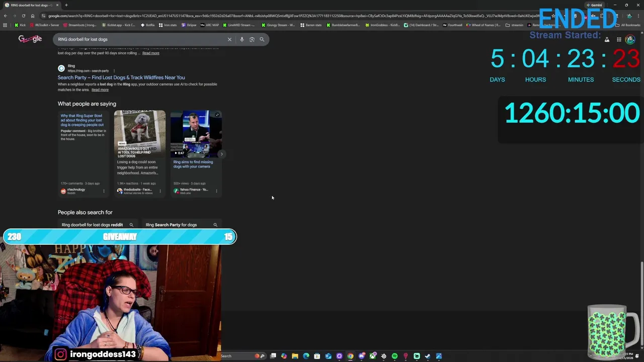The image size is (644, 362).
Task: Open Task View on the taskbar
Action: coord(273,356)
